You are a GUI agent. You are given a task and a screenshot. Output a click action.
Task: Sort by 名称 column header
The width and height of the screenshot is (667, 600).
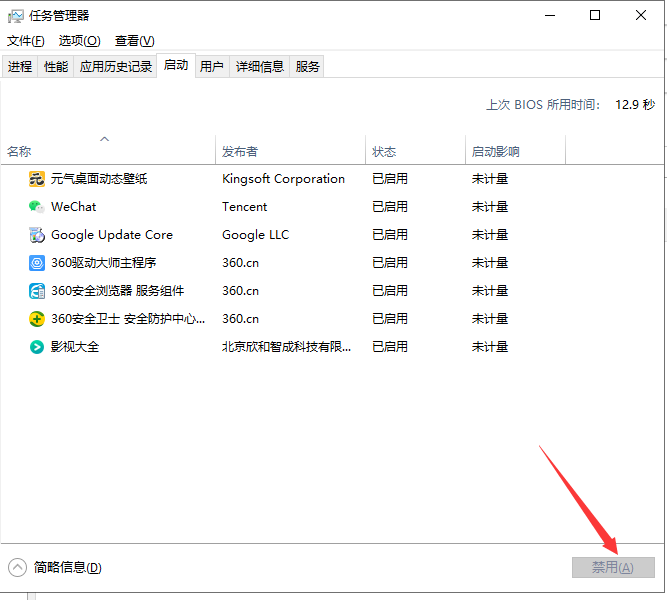tap(20, 152)
